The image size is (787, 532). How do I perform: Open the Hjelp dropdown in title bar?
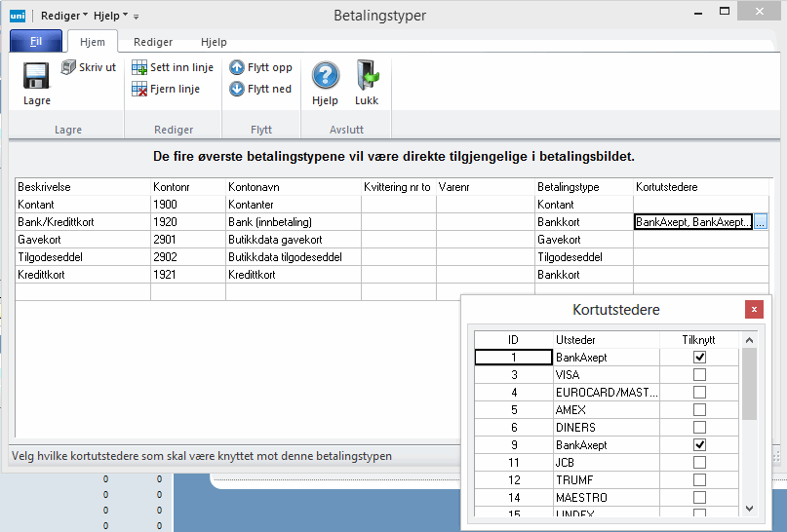pos(111,16)
